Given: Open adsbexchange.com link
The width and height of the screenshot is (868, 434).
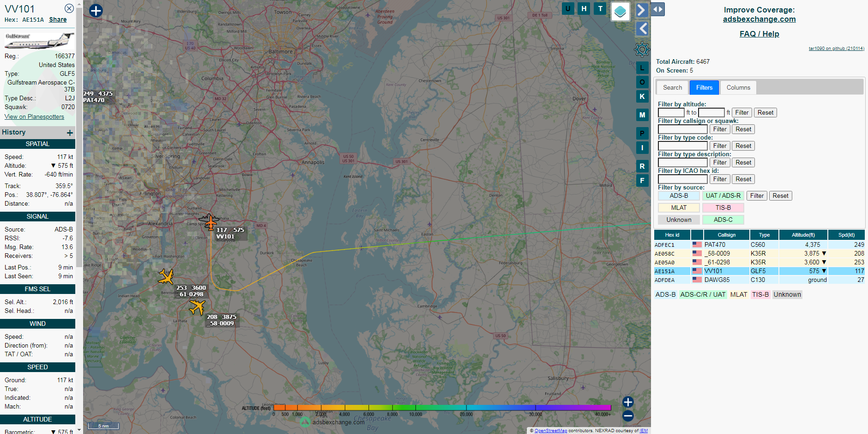Looking at the screenshot, I should pos(759,19).
